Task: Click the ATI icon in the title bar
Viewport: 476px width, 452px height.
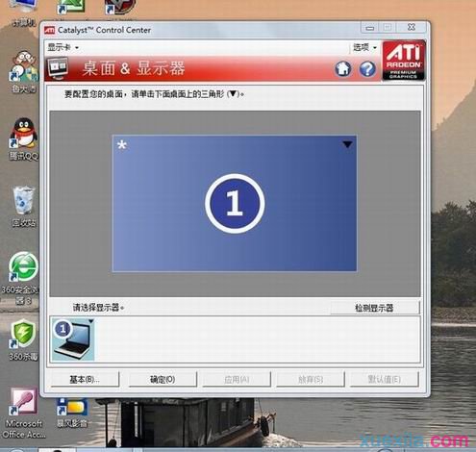Action: click(50, 30)
